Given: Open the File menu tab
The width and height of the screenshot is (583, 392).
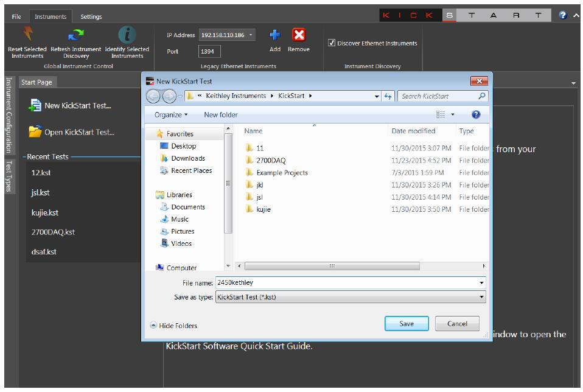Looking at the screenshot, I should coord(16,16).
